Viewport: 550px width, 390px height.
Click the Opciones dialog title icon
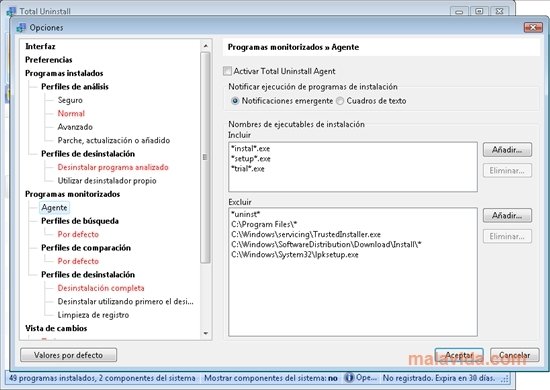pos(21,27)
